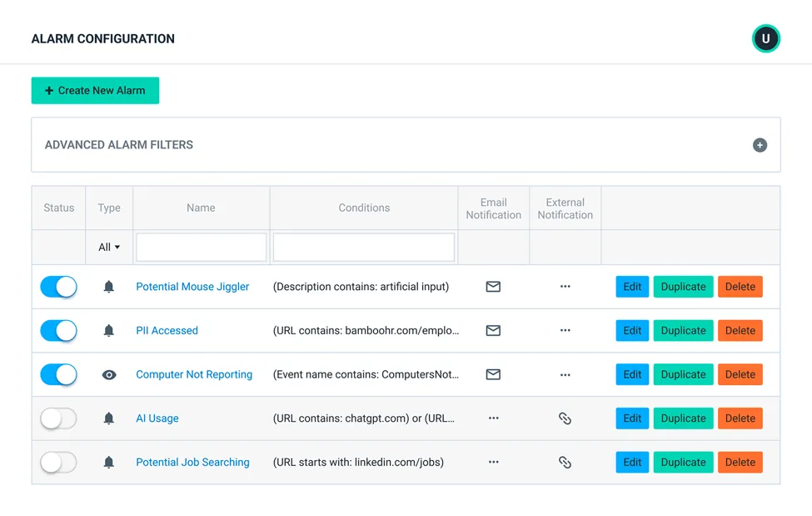The width and height of the screenshot is (812, 516).
Task: Click external notification dots for Potential Mouse Jiggler
Action: 565,286
